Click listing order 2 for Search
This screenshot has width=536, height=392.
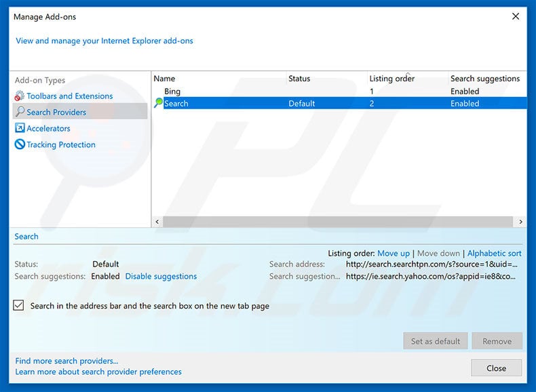tap(372, 104)
